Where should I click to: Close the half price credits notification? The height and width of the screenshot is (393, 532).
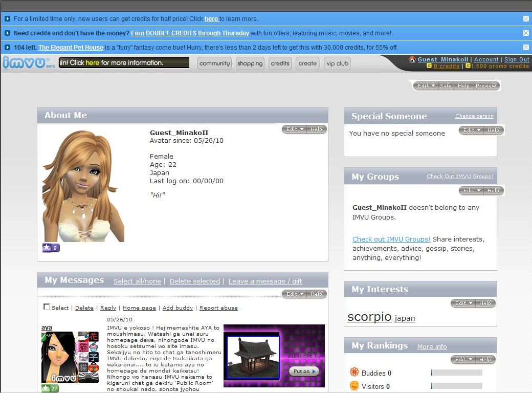[x=526, y=19]
